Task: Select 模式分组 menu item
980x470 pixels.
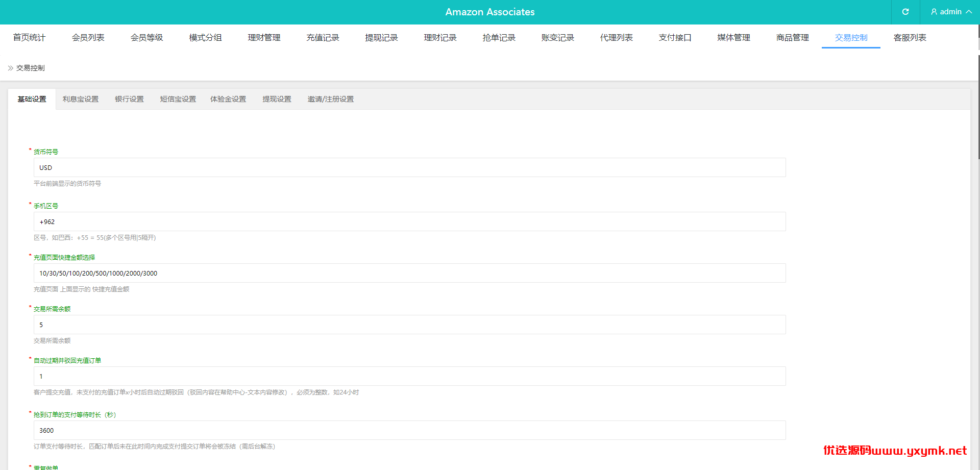Action: click(205, 37)
